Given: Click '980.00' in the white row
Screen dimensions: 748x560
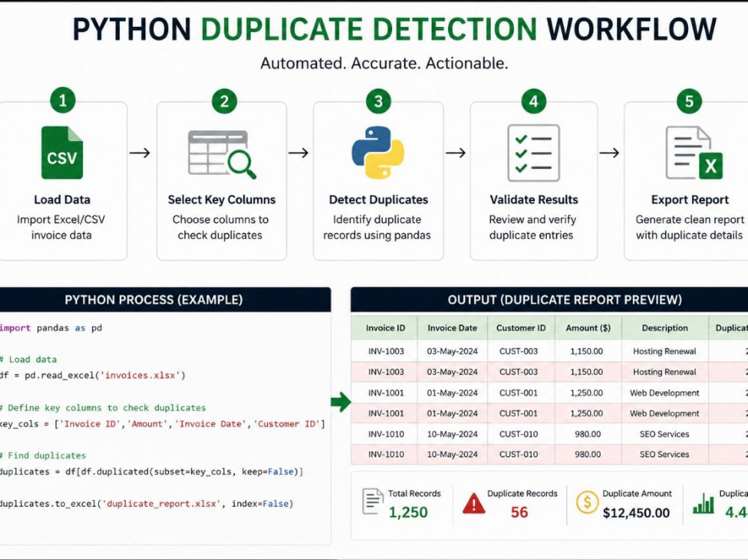Looking at the screenshot, I should coord(588,434).
